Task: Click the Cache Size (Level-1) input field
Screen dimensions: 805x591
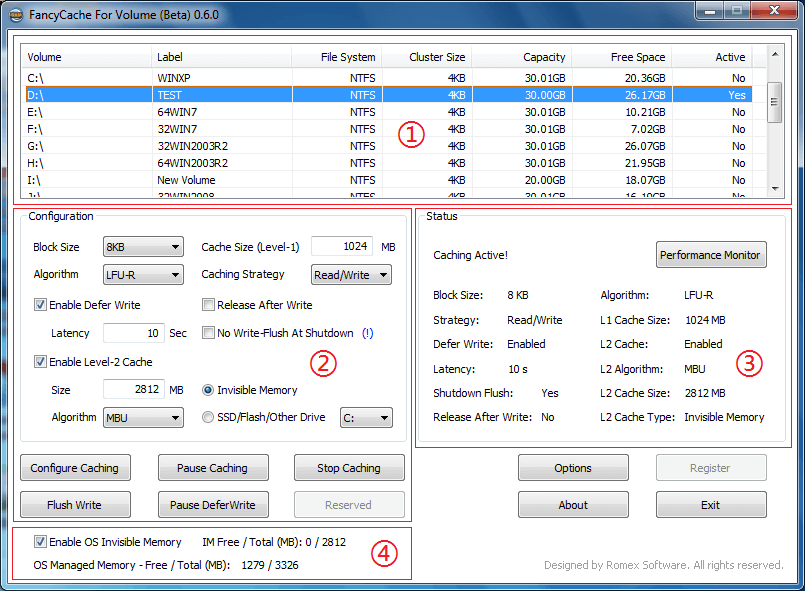Action: (x=342, y=246)
